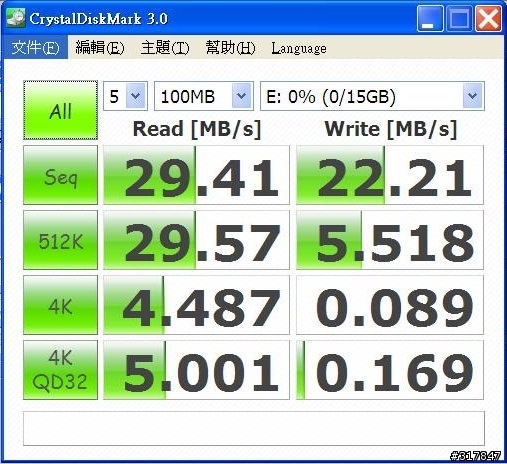The height and width of the screenshot is (464, 507).
Task: Start the 4K random test
Action: coord(60,305)
